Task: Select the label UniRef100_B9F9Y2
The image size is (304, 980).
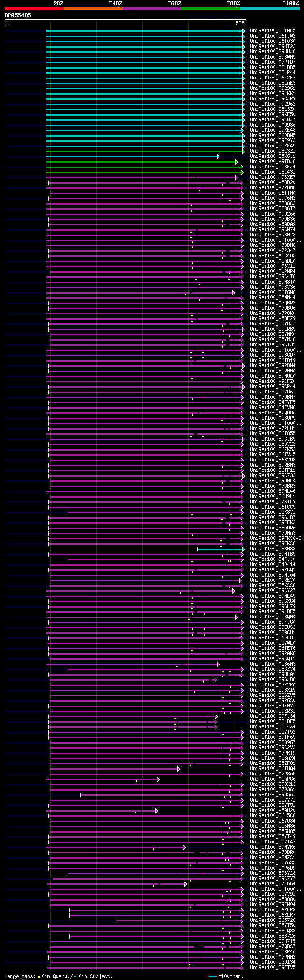Action: [x=273, y=140]
